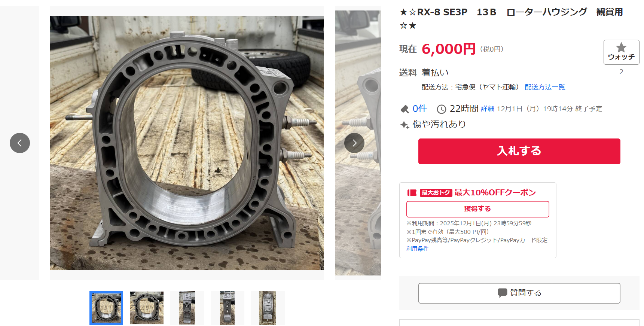Open the 配送方法一覧 link
The height and width of the screenshot is (326, 644).
tap(545, 87)
